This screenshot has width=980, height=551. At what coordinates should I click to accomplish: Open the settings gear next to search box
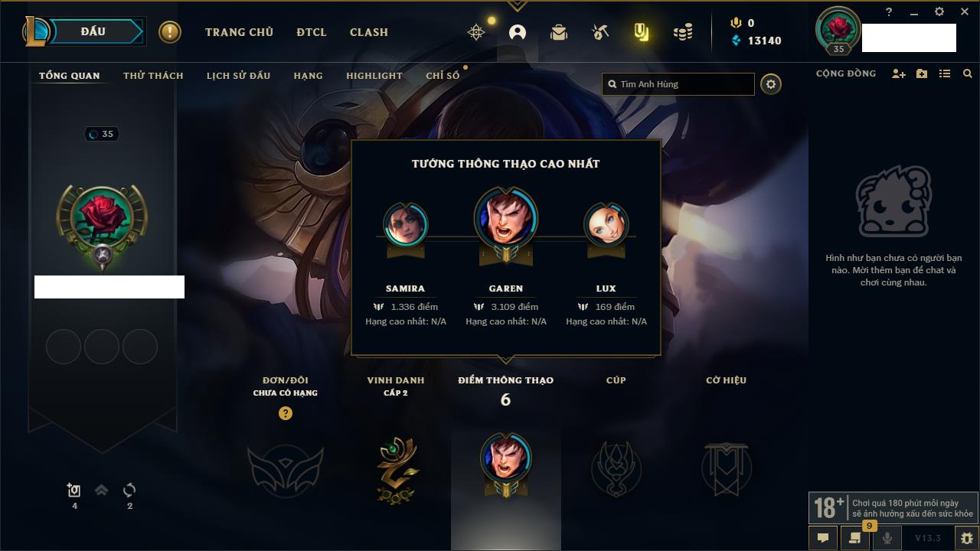coord(771,84)
